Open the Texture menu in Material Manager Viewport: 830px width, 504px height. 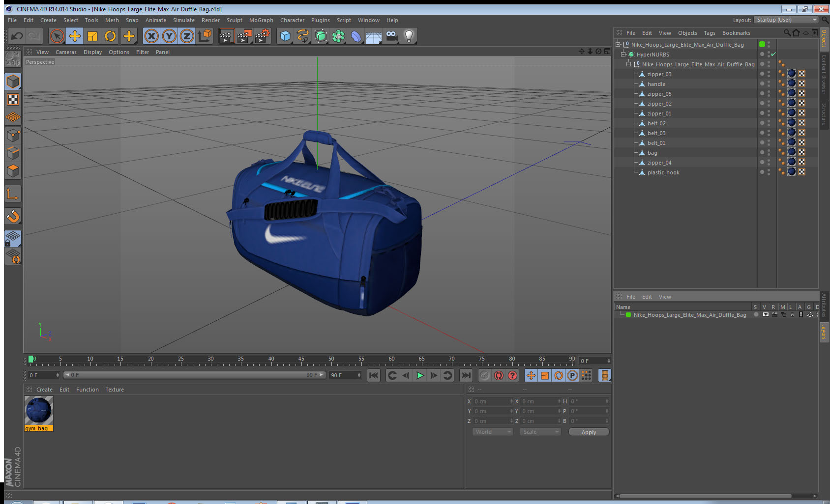(x=115, y=390)
